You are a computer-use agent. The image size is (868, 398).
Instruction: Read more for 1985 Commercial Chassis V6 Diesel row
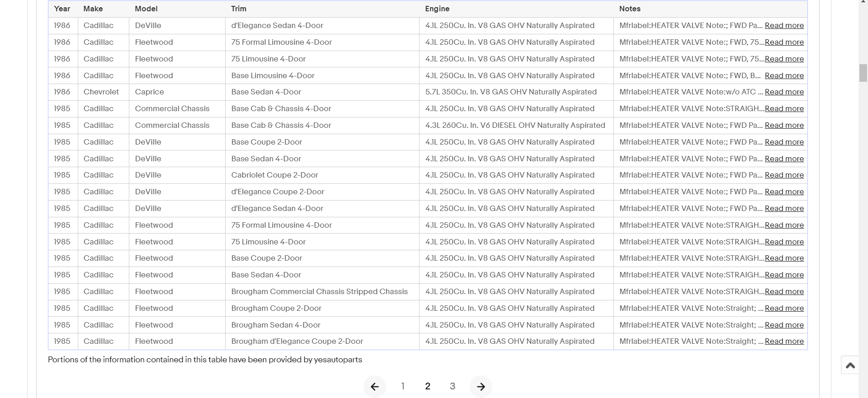click(784, 126)
